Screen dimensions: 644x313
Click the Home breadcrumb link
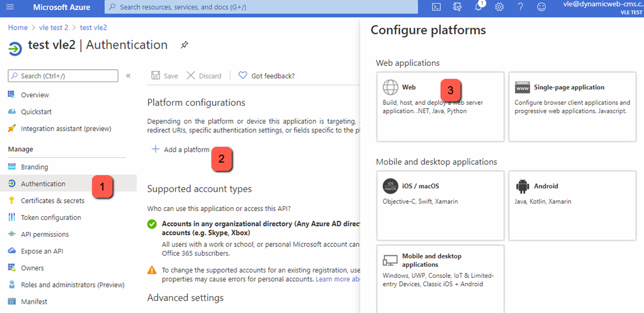point(18,28)
